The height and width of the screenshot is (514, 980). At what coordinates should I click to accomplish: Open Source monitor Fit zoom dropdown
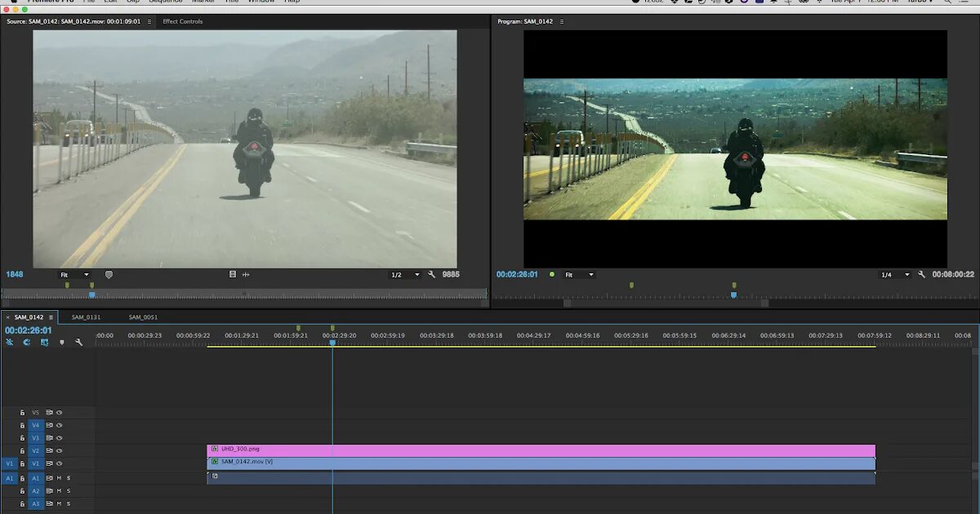coord(74,275)
